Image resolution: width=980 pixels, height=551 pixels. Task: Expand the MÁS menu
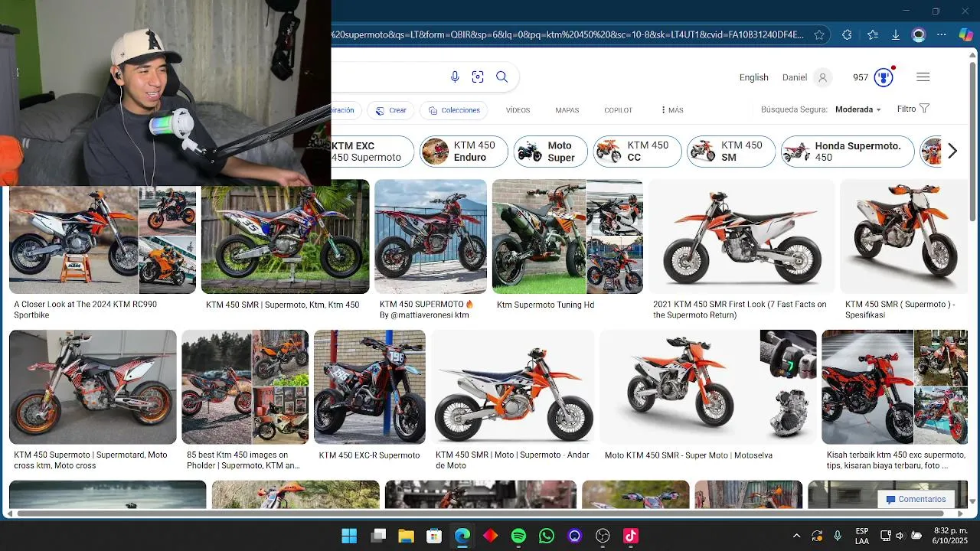671,110
